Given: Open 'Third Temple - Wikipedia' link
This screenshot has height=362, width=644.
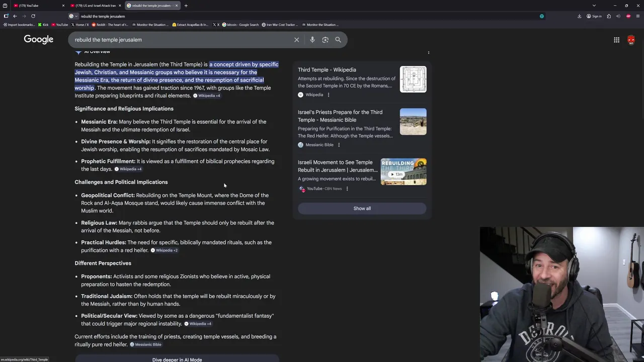Looking at the screenshot, I should pos(327,70).
